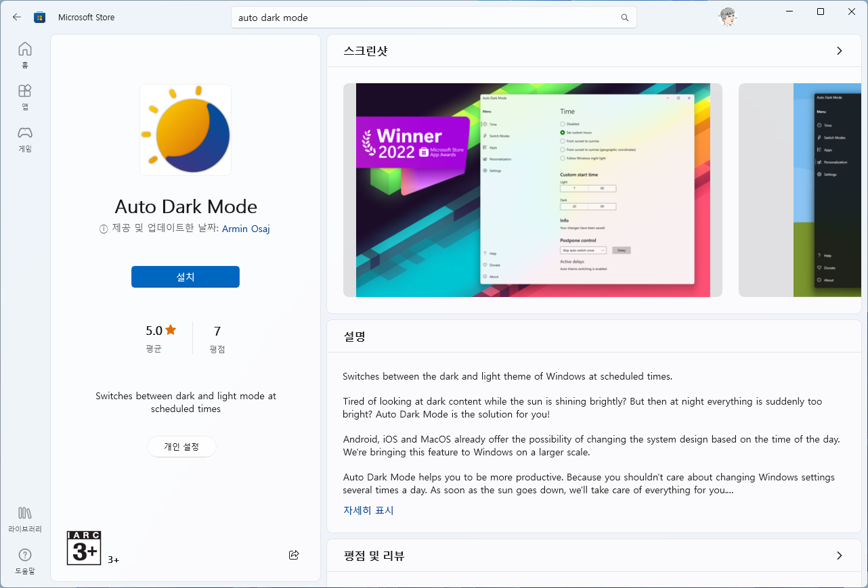Open 개인 설정 category button
This screenshot has height=588, width=868.
(x=181, y=447)
